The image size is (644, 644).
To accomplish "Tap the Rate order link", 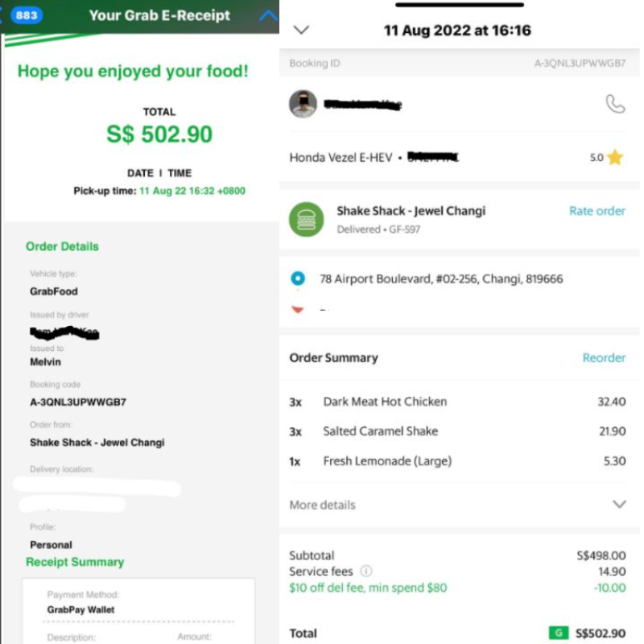I will pyautogui.click(x=597, y=211).
